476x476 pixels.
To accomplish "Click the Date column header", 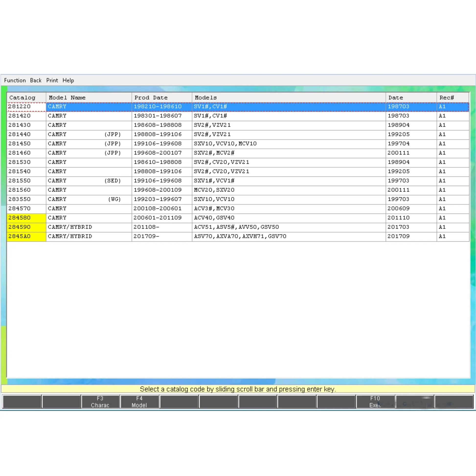I will (x=411, y=98).
